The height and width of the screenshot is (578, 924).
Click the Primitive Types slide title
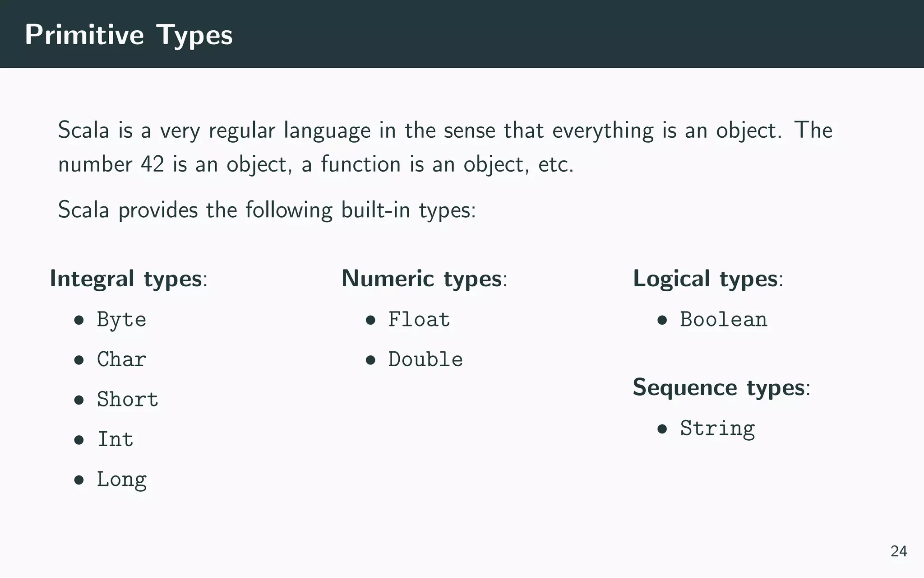pos(129,35)
